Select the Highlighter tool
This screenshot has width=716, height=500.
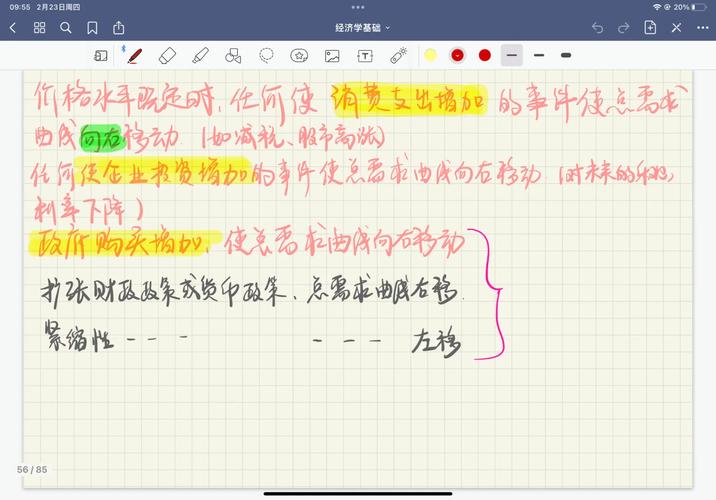click(x=200, y=56)
